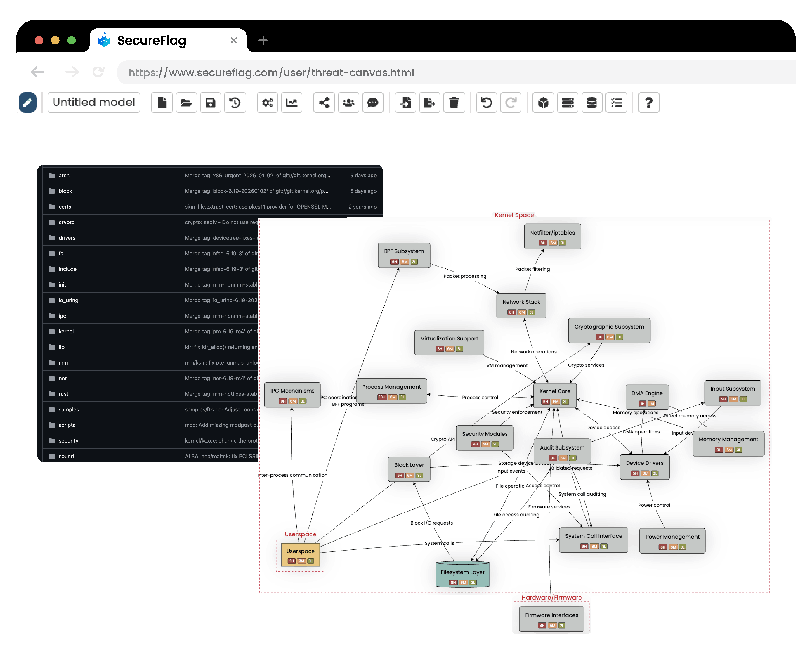Click the browser address bar URL
The width and height of the screenshot is (812, 661).
pos(271,72)
